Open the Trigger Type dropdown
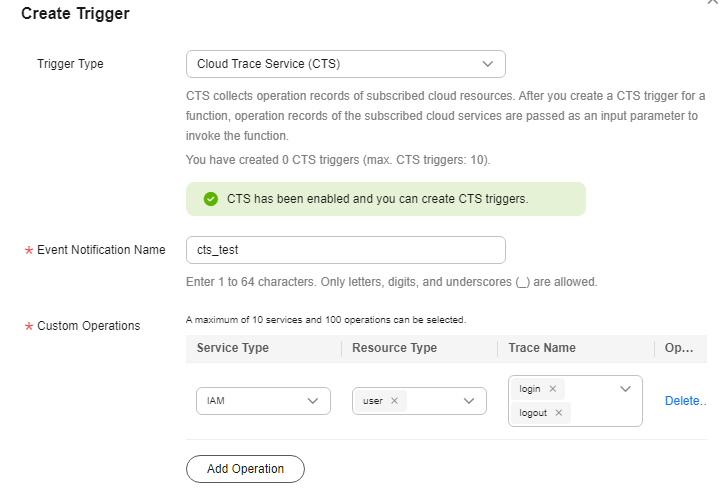The width and height of the screenshot is (727, 491). click(345, 64)
